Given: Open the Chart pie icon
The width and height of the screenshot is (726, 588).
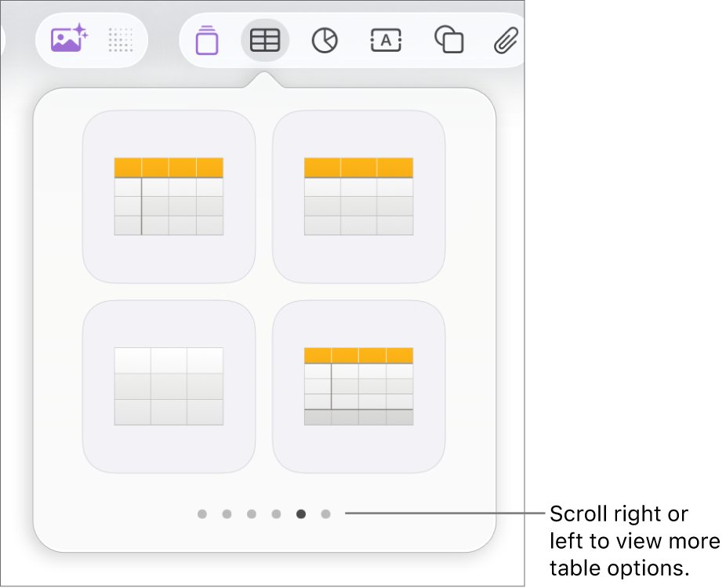Looking at the screenshot, I should pyautogui.click(x=325, y=40).
